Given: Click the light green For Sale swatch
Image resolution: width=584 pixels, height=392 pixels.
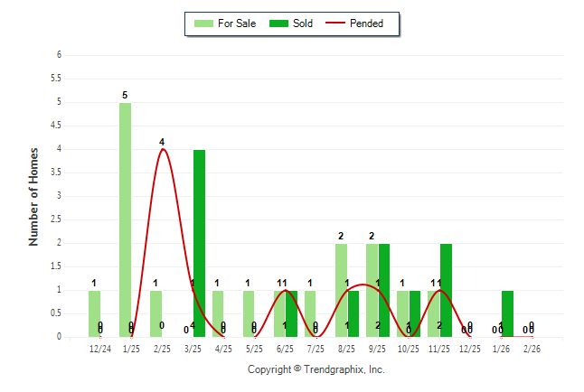Looking at the screenshot, I should [x=203, y=23].
